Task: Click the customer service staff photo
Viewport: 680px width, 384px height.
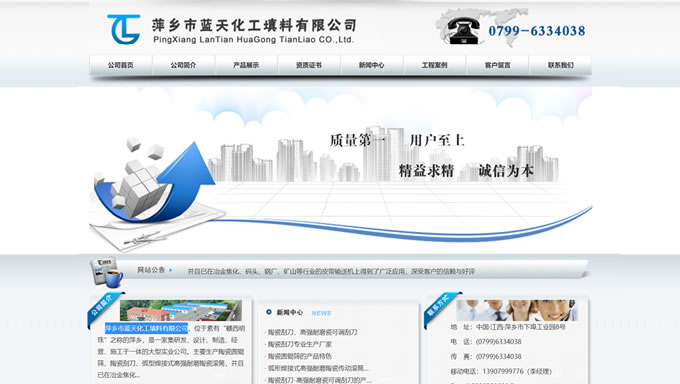Action: click(517, 310)
